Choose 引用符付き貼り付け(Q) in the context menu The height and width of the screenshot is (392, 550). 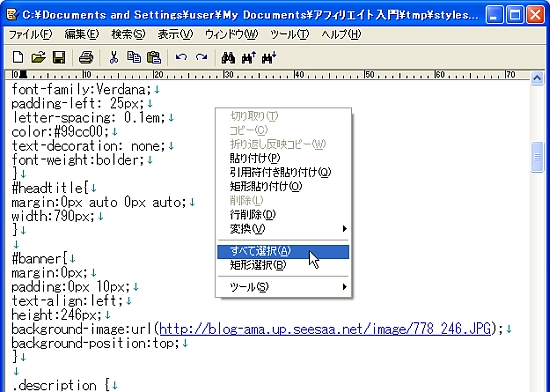tap(283, 172)
